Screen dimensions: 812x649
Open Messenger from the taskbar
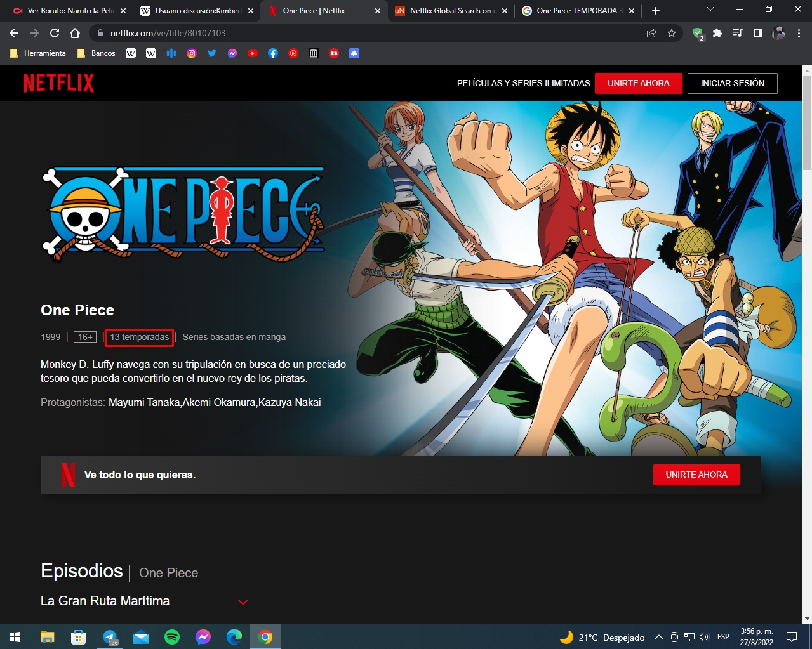203,636
